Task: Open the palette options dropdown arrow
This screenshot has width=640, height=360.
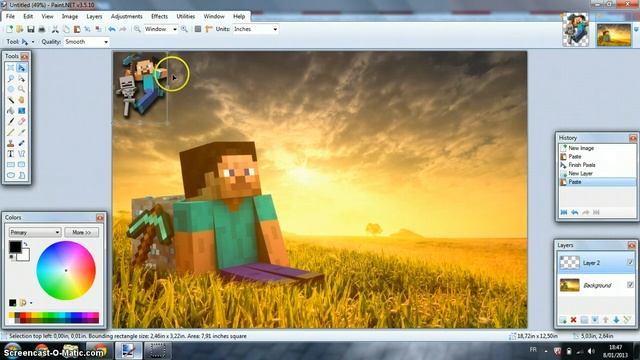Action: (31, 303)
